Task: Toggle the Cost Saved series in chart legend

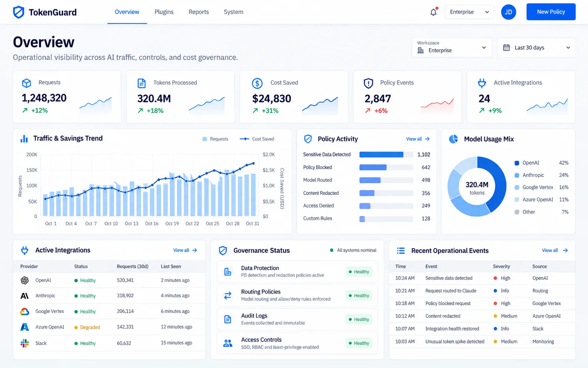Action: coord(257,139)
